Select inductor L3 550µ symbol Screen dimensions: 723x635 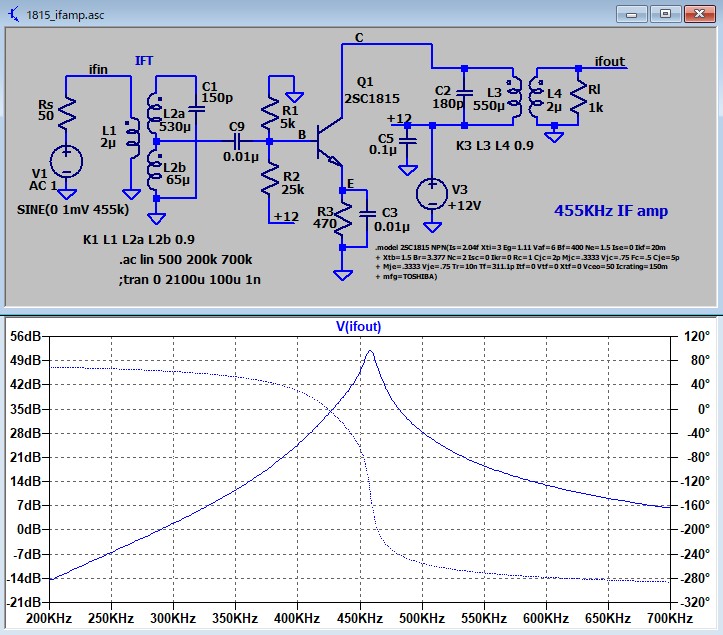[515, 98]
